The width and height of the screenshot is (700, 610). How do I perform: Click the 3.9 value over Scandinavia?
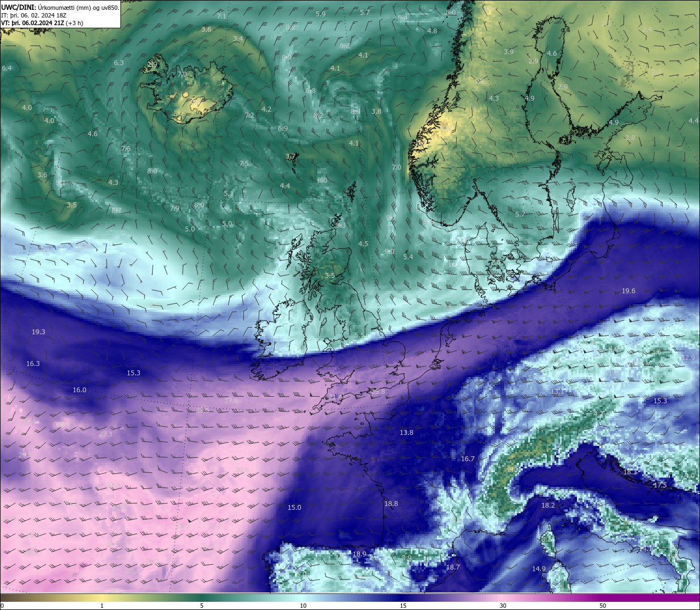coord(509,52)
